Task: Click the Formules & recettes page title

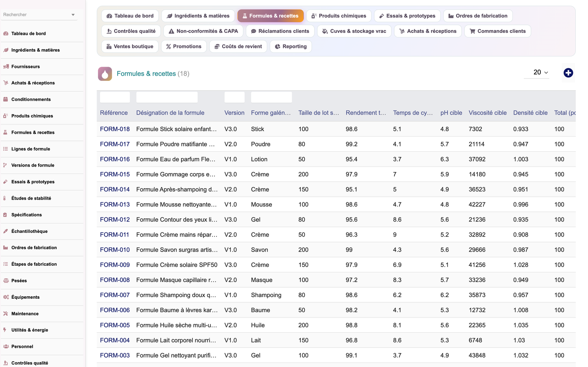Action: pyautogui.click(x=146, y=74)
